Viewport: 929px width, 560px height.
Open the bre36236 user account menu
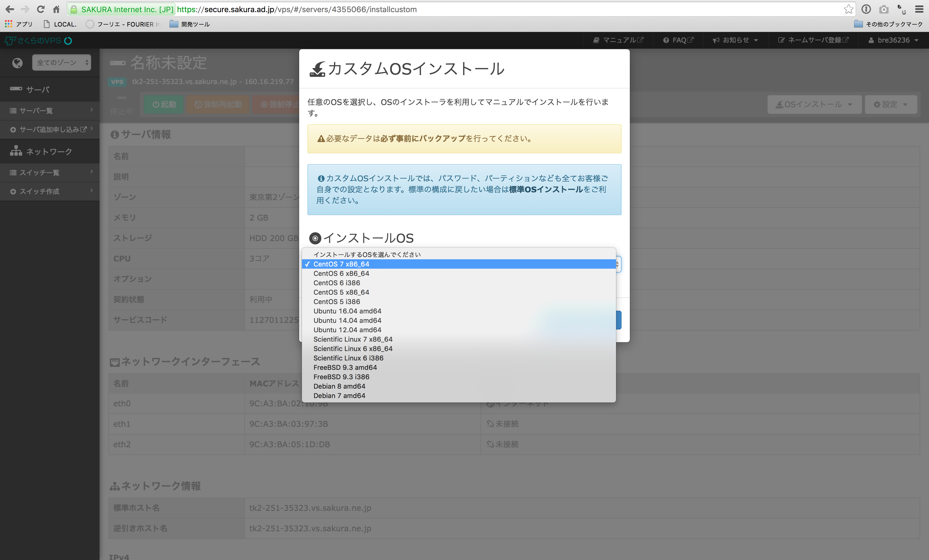point(893,40)
